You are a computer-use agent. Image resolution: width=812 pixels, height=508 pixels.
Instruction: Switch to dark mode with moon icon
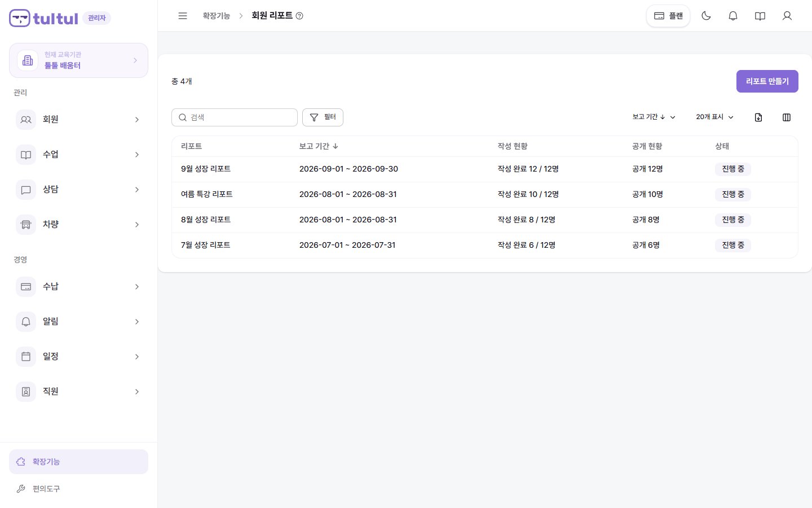pos(706,16)
